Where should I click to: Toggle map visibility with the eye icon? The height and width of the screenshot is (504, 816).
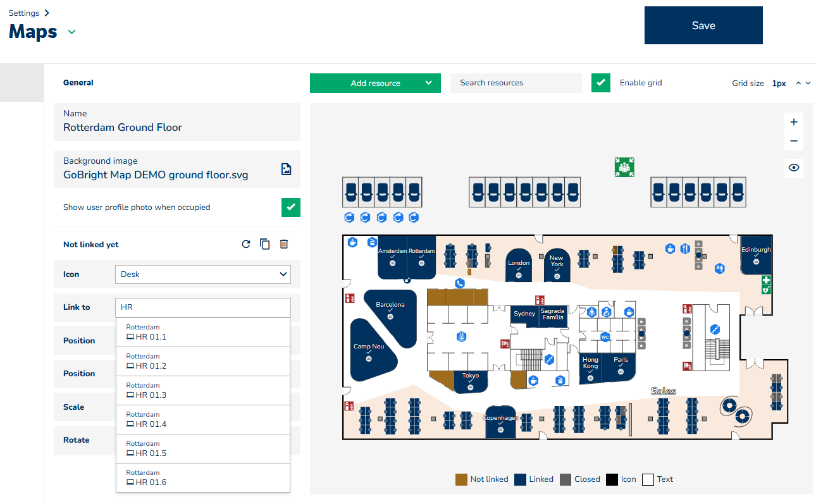point(794,168)
